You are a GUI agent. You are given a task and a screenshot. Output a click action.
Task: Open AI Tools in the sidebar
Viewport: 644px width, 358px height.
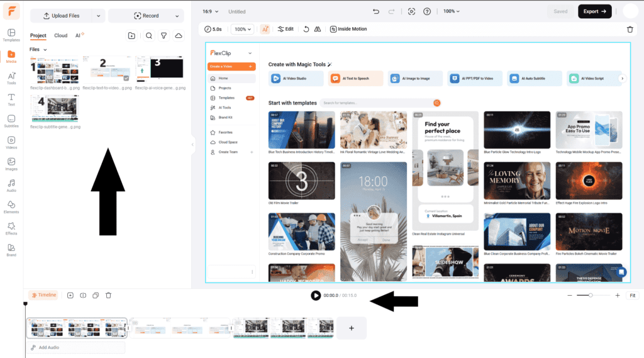tap(11, 78)
